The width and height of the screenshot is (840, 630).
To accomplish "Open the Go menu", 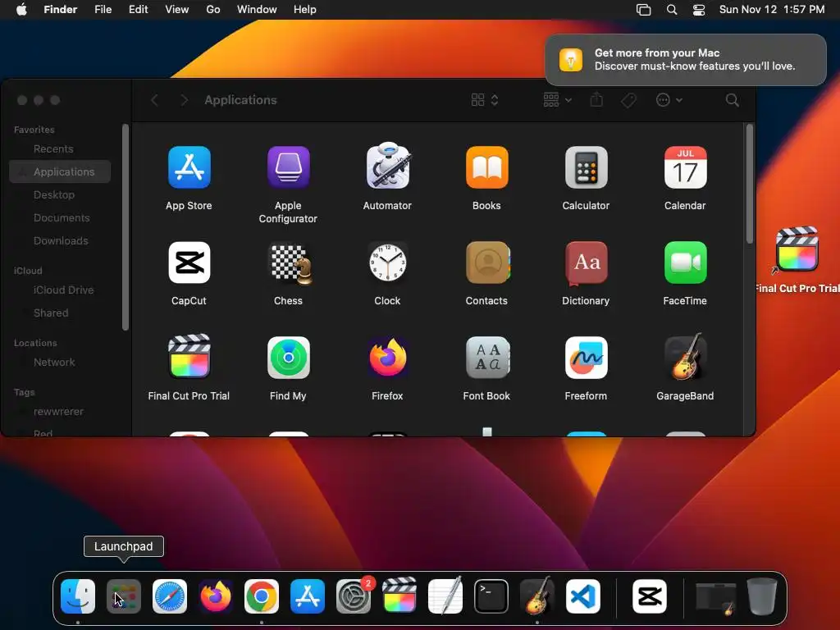I will [213, 10].
